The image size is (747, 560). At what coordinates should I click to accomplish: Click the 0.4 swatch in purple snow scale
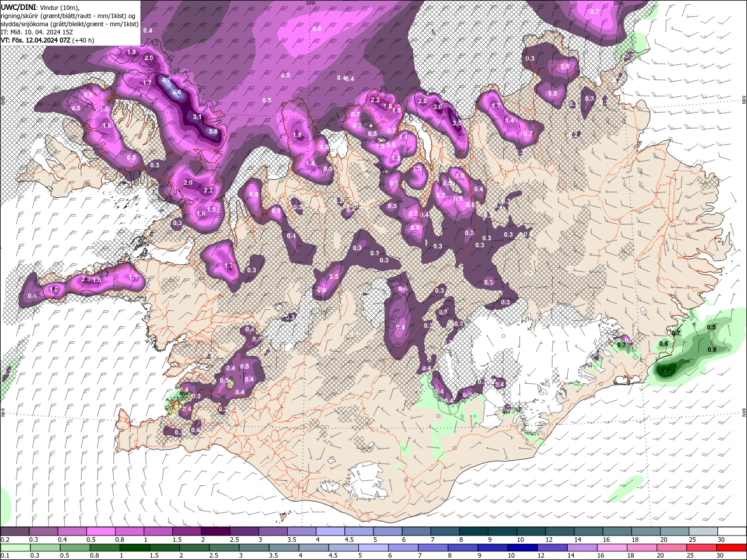tap(72, 531)
